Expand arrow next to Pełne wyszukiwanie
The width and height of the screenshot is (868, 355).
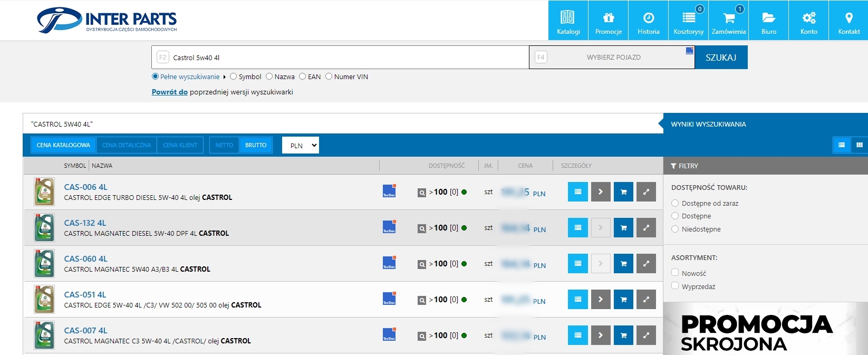[x=225, y=77]
